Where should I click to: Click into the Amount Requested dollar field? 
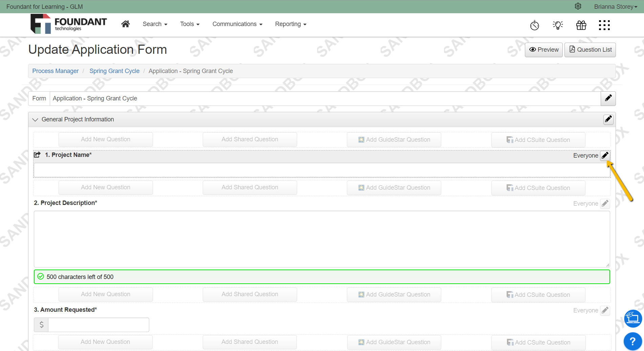(98, 325)
